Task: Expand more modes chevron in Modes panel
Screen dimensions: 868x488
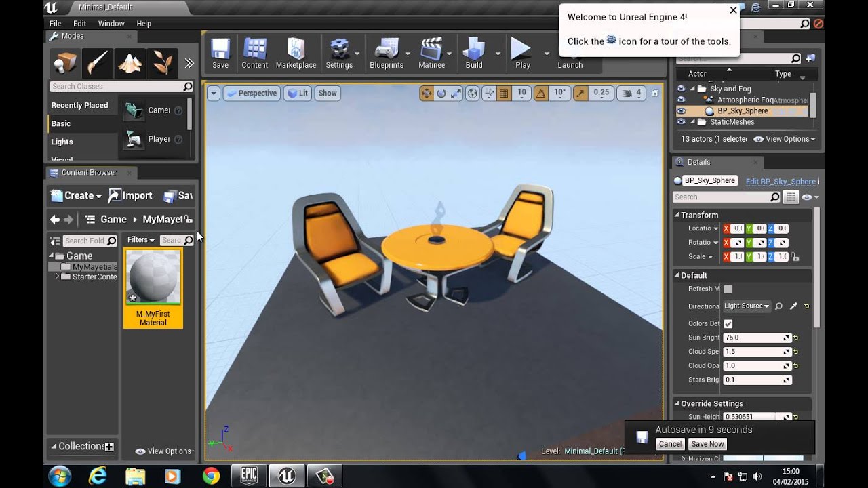Action: 189,63
